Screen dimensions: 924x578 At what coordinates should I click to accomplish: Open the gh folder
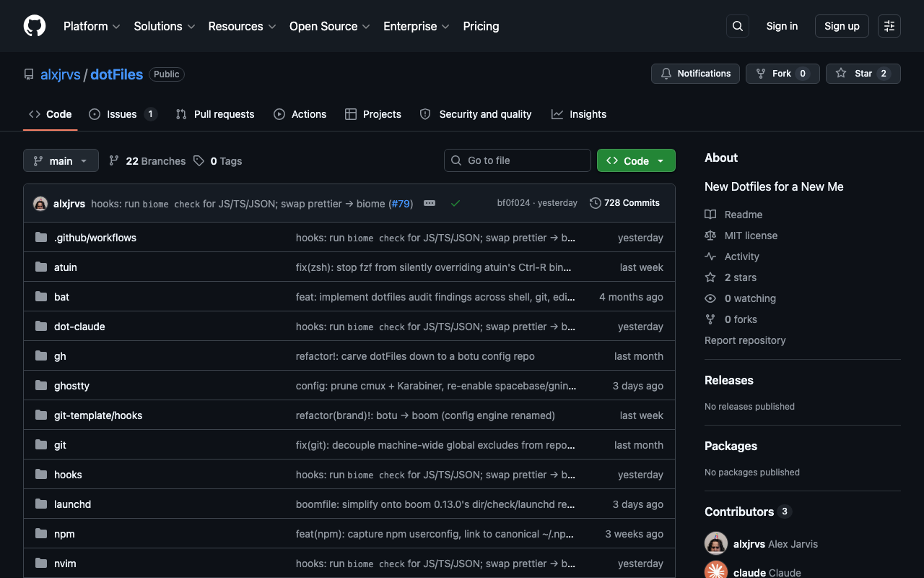click(60, 356)
